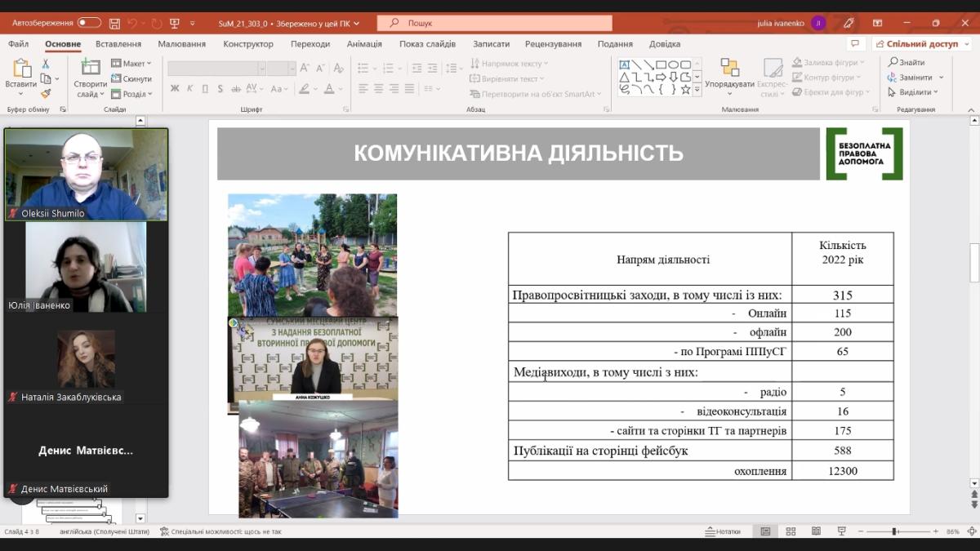Toggle the Нотатки notes pane
Screen dimensions: 980x551
[723, 531]
